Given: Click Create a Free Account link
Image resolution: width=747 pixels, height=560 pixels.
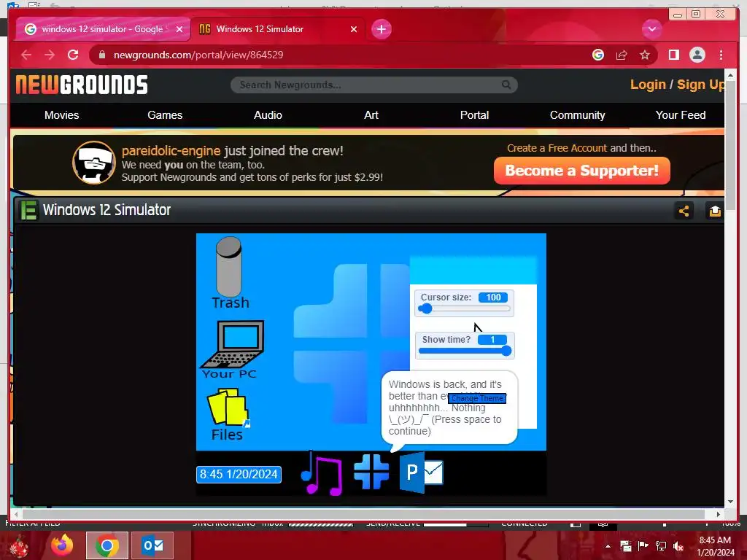Looking at the screenshot, I should pyautogui.click(x=557, y=148).
